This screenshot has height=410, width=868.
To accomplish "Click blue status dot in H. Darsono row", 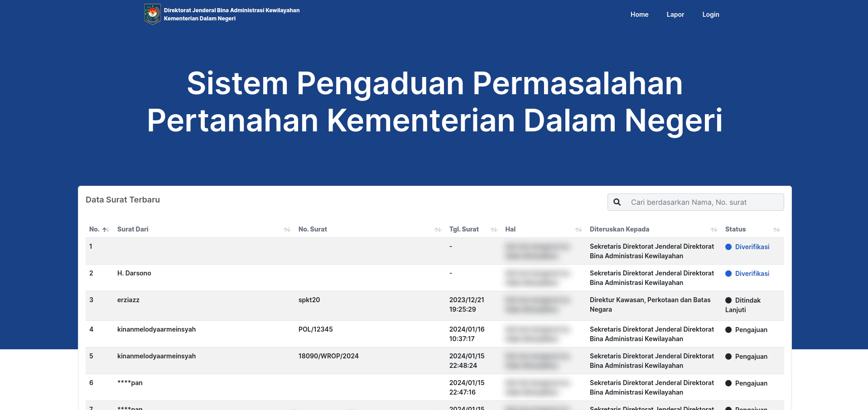I will tap(728, 274).
